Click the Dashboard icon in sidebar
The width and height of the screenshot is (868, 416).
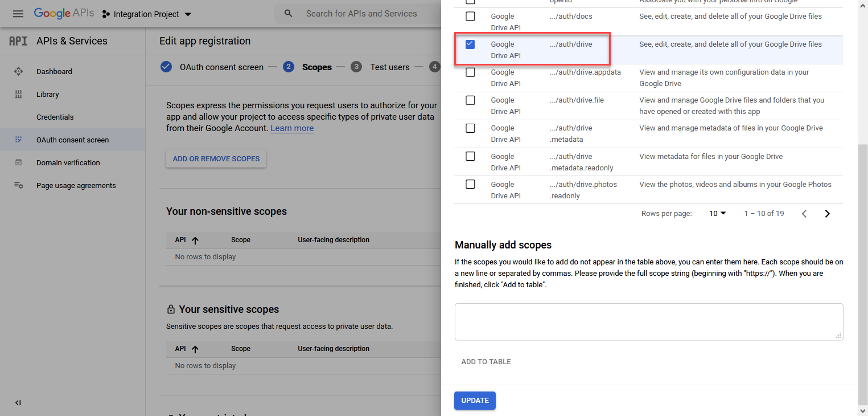pos(18,71)
